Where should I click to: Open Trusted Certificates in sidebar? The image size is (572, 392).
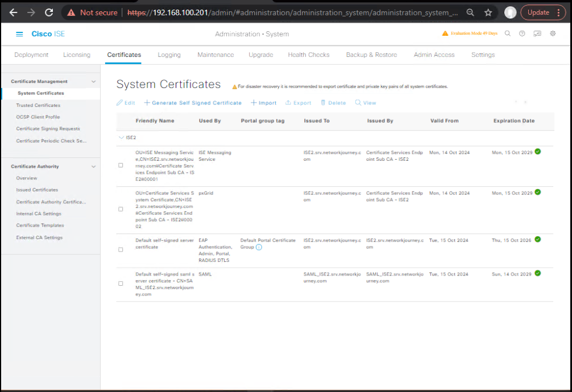38,105
